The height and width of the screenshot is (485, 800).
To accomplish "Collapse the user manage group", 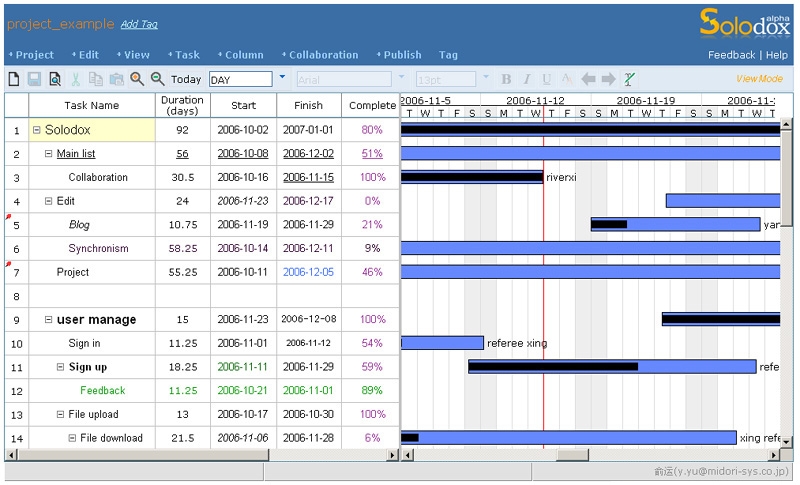I will point(48,320).
